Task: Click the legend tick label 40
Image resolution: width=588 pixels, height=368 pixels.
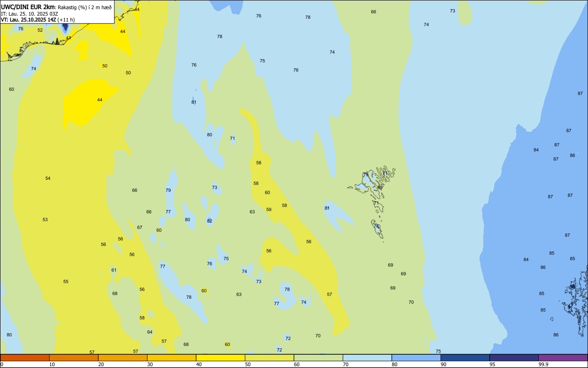Action: click(x=199, y=364)
